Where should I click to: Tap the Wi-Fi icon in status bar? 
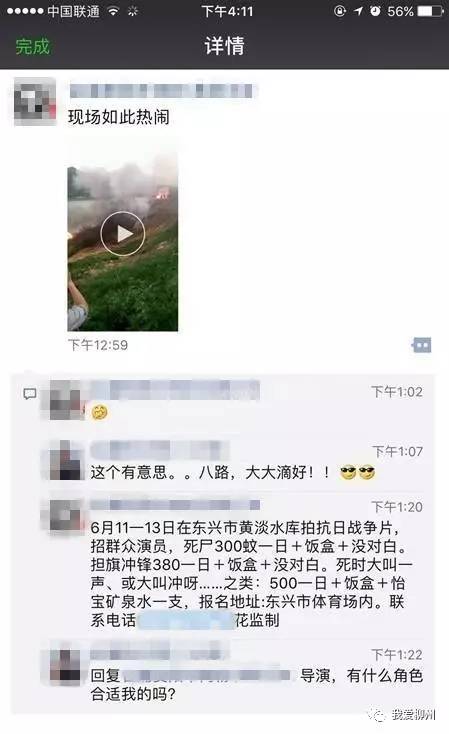(x=113, y=11)
